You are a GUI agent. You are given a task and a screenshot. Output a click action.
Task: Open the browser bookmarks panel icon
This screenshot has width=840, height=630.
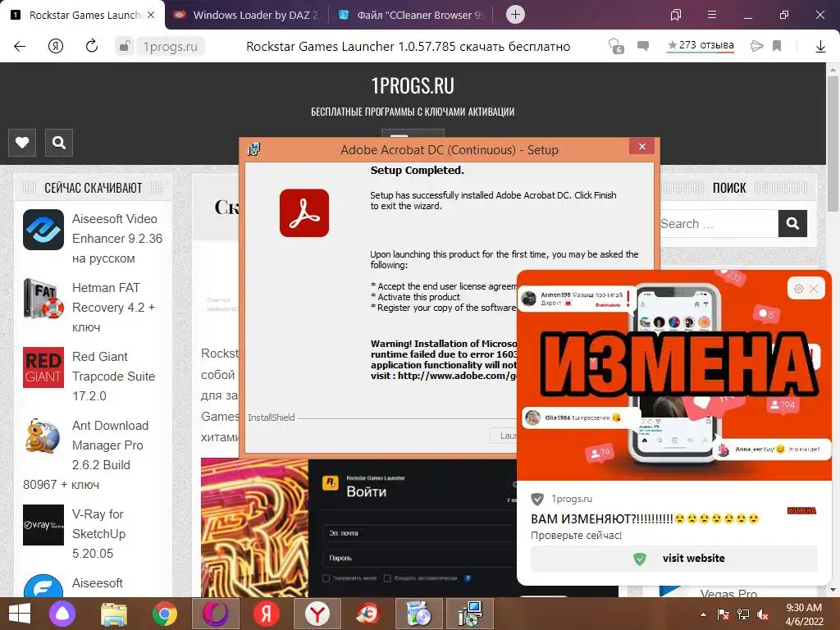click(676, 15)
